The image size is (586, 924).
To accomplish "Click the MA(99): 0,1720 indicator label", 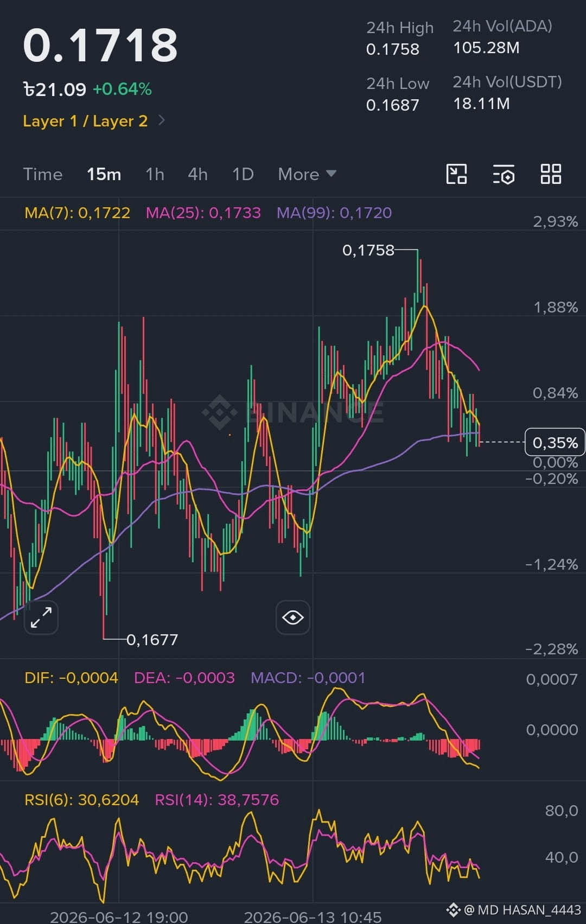I will [x=334, y=213].
